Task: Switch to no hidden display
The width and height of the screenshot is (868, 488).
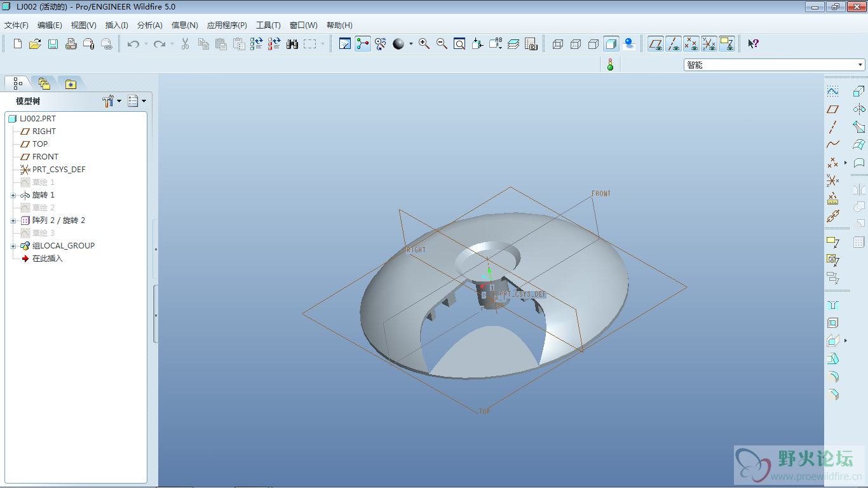Action: click(593, 44)
